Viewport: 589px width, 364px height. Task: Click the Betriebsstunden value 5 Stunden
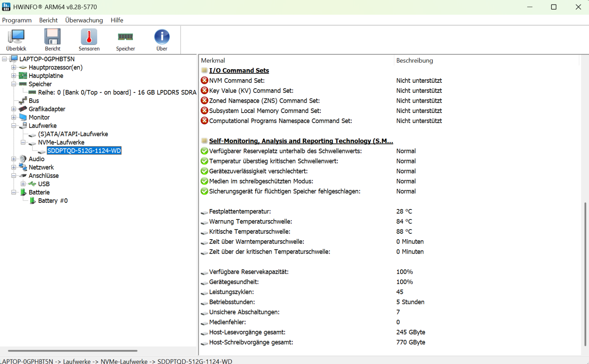click(x=410, y=302)
